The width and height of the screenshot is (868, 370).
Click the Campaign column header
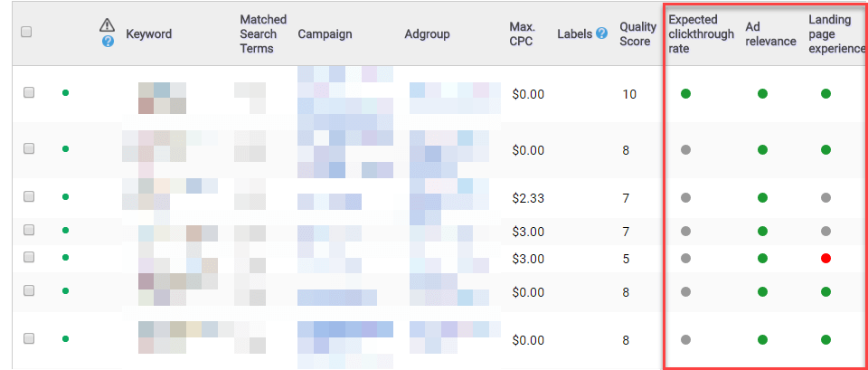tap(325, 34)
